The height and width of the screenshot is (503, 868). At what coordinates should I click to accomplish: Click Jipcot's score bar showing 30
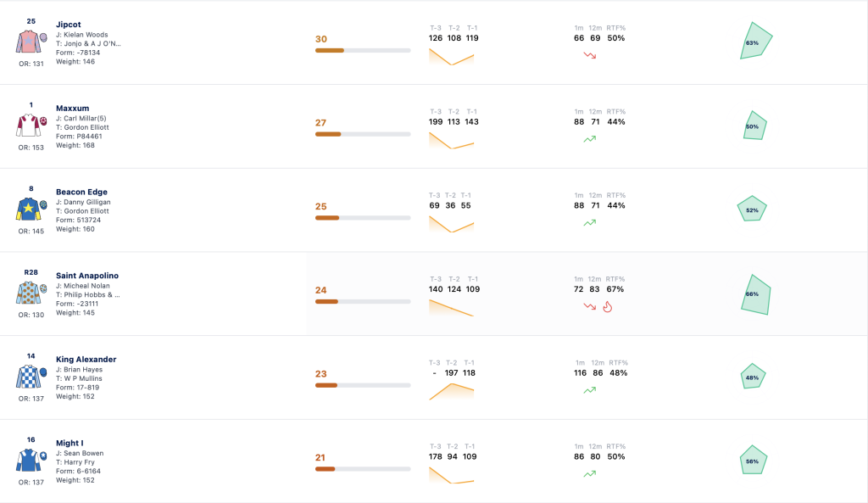[363, 50]
